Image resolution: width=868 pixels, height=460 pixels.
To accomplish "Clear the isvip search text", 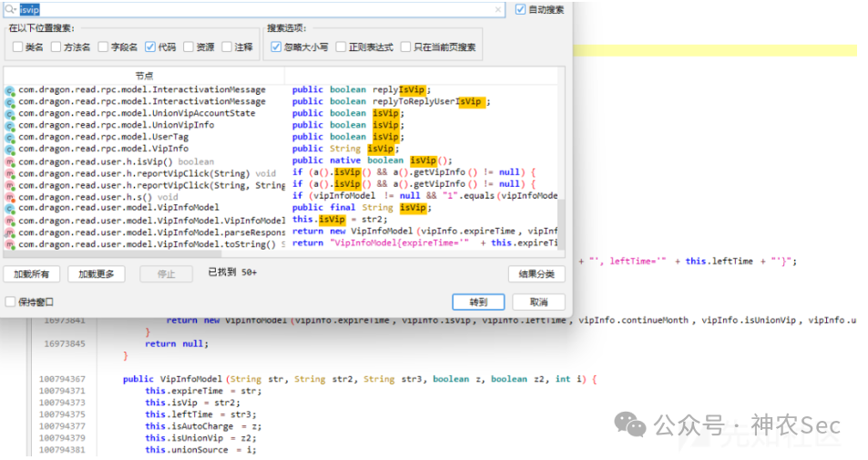I will click(x=497, y=9).
